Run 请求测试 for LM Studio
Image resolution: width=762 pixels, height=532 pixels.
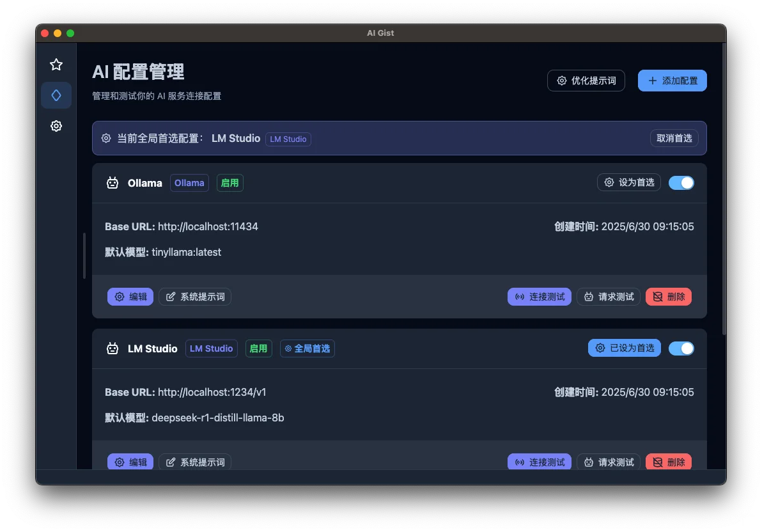coord(608,462)
